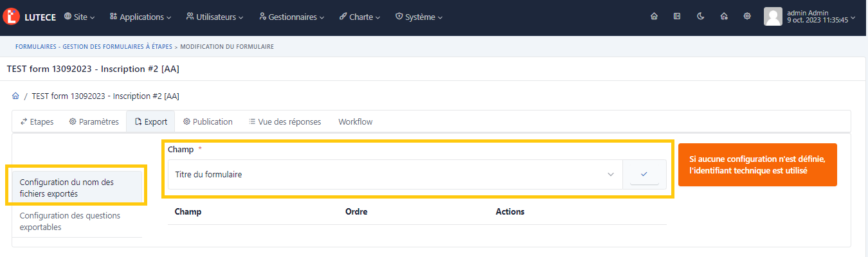The height and width of the screenshot is (257, 868).
Task: Toggle dark mode moon icon
Action: coord(700,17)
